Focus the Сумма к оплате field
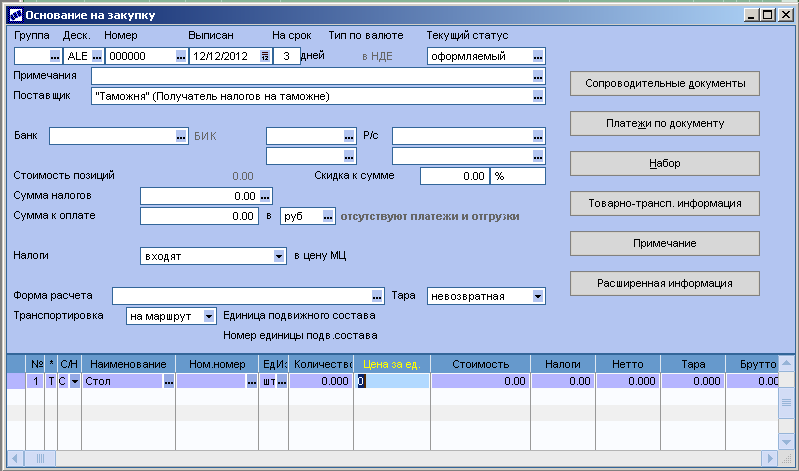The width and height of the screenshot is (799, 471). tap(199, 216)
